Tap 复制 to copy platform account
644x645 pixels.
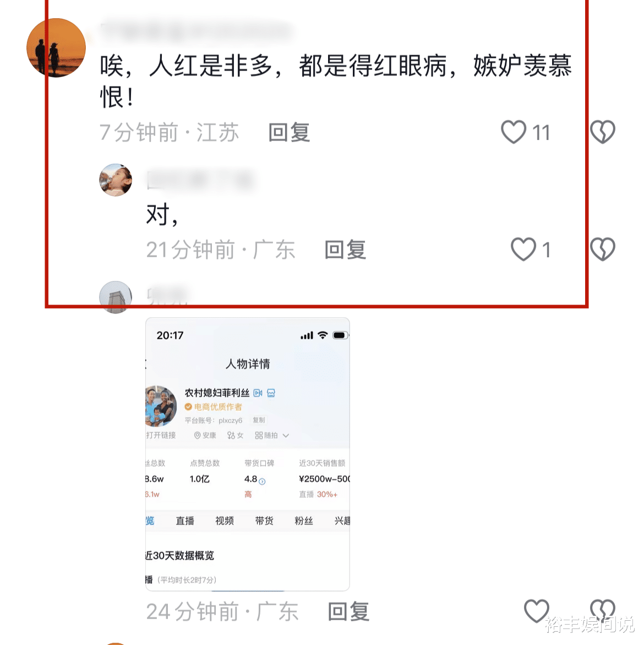pos(259,420)
